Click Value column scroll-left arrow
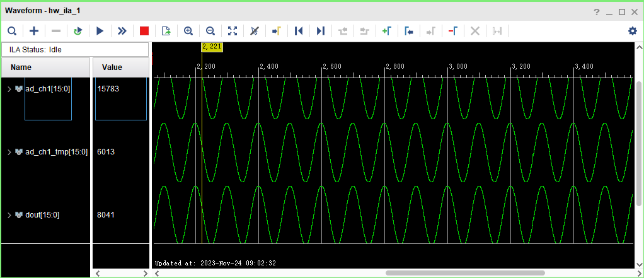The width and height of the screenshot is (644, 278). point(97,273)
